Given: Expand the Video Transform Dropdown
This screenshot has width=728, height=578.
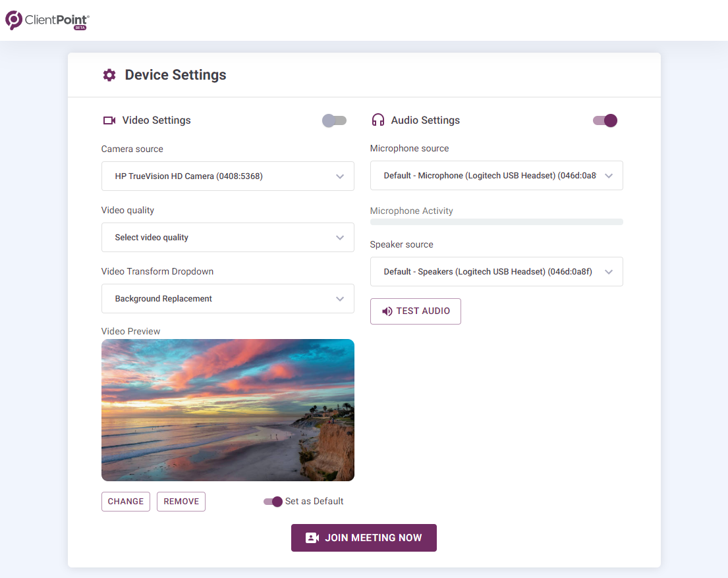Looking at the screenshot, I should [227, 299].
